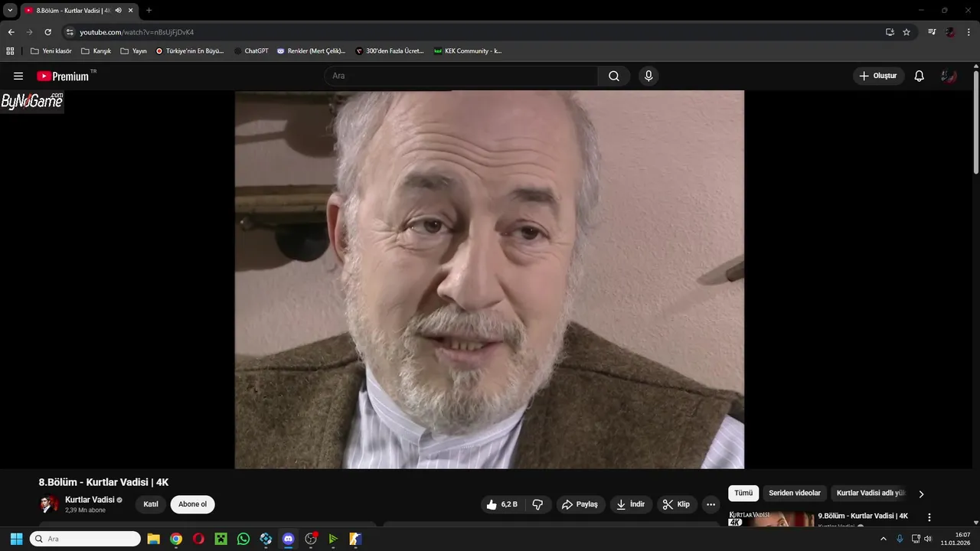The width and height of the screenshot is (980, 551).
Task: Select the Seriden videolar chip
Action: (795, 494)
